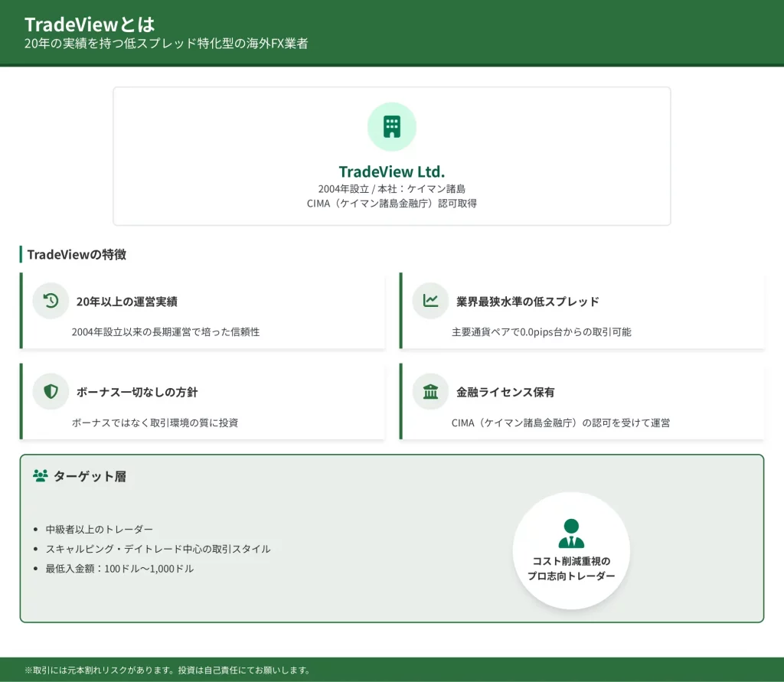Click the 最低入金額 bullet item
784x682 pixels.
[x=119, y=569]
